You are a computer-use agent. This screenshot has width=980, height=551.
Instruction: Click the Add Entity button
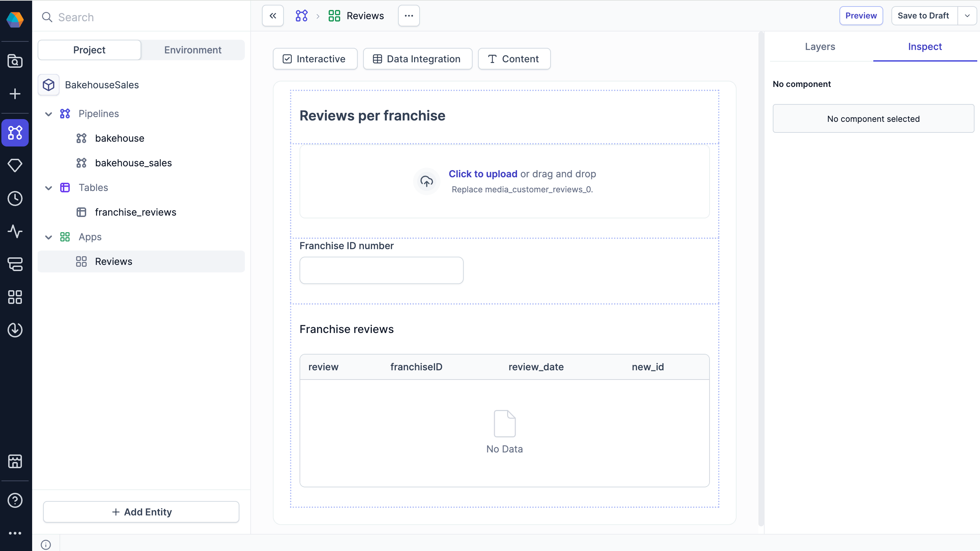coord(141,512)
